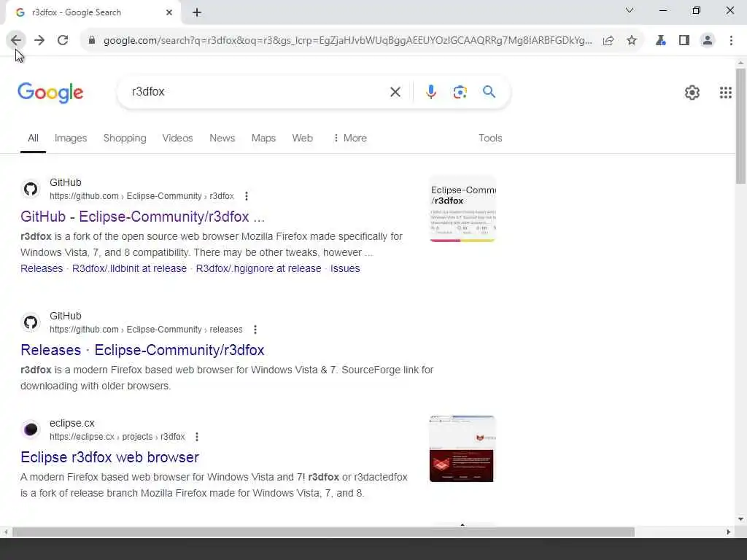
Task: Close the r3dfox Google Search tab
Action: [x=169, y=12]
